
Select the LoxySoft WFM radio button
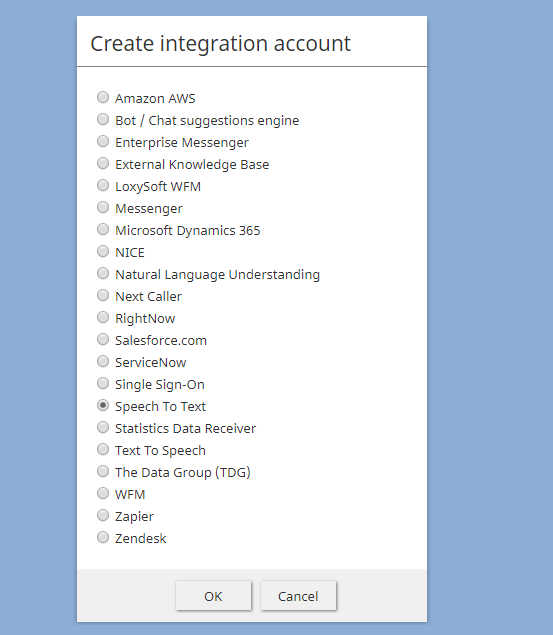click(103, 185)
